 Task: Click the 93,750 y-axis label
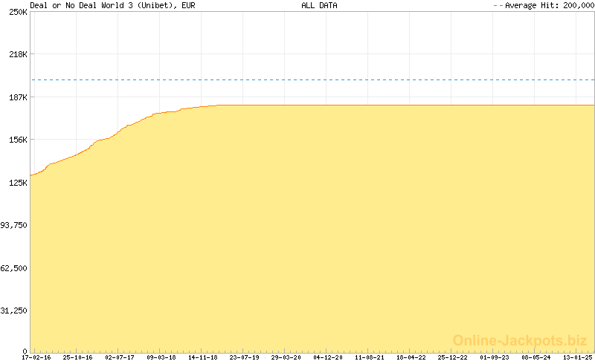click(15, 225)
